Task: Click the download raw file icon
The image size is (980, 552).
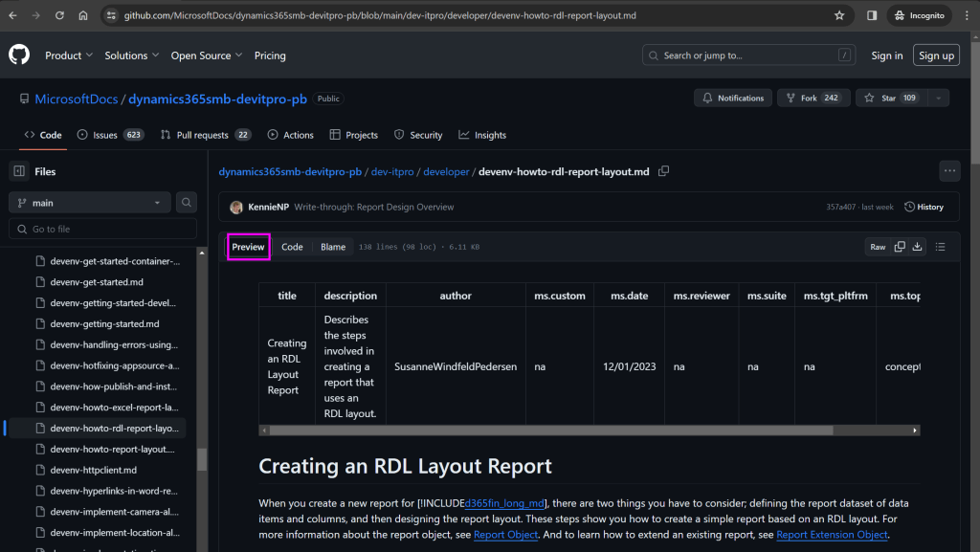Action: point(918,246)
